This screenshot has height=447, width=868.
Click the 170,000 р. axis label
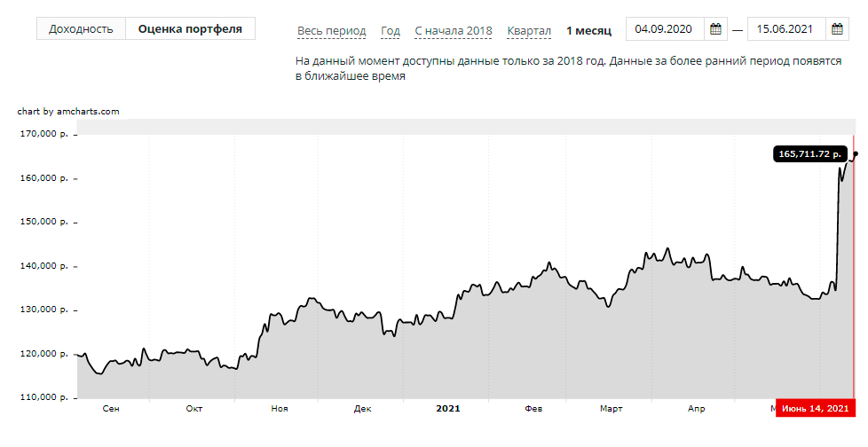click(x=44, y=134)
